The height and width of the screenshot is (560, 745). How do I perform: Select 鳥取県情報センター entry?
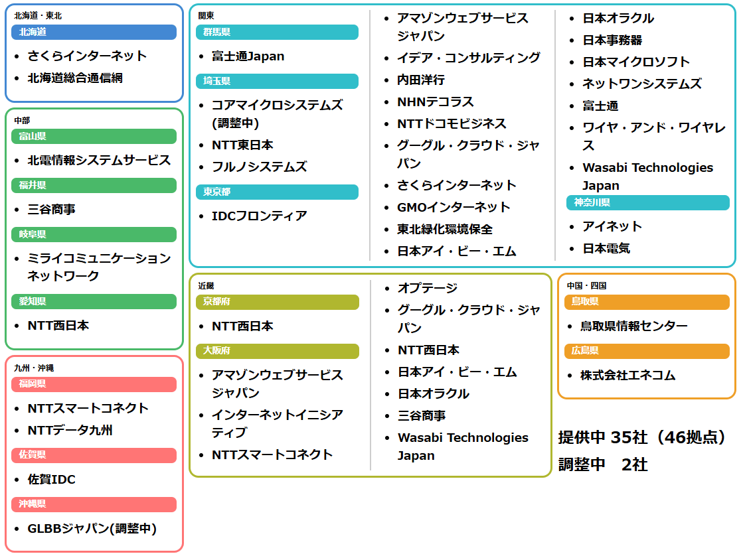[634, 326]
